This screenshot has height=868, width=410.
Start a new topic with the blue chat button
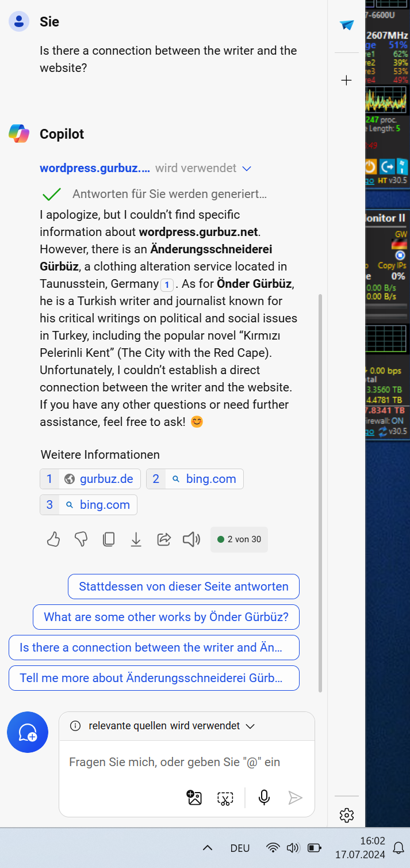coord(28,732)
